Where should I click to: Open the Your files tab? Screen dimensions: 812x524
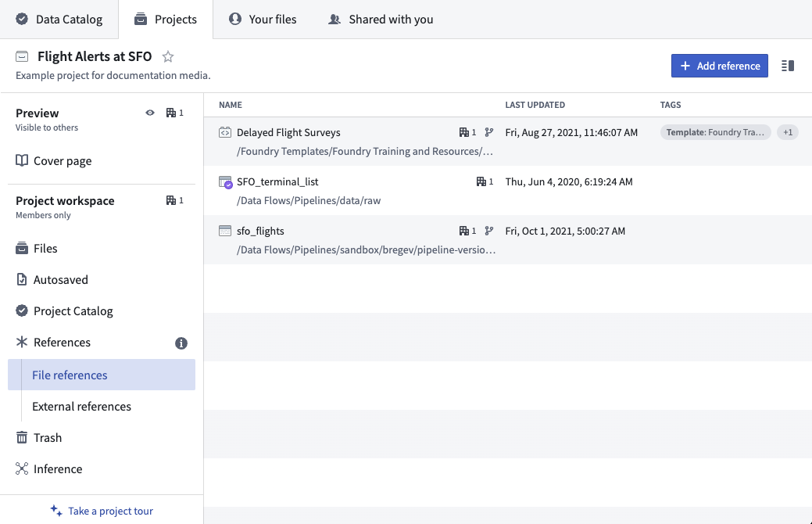(x=263, y=20)
